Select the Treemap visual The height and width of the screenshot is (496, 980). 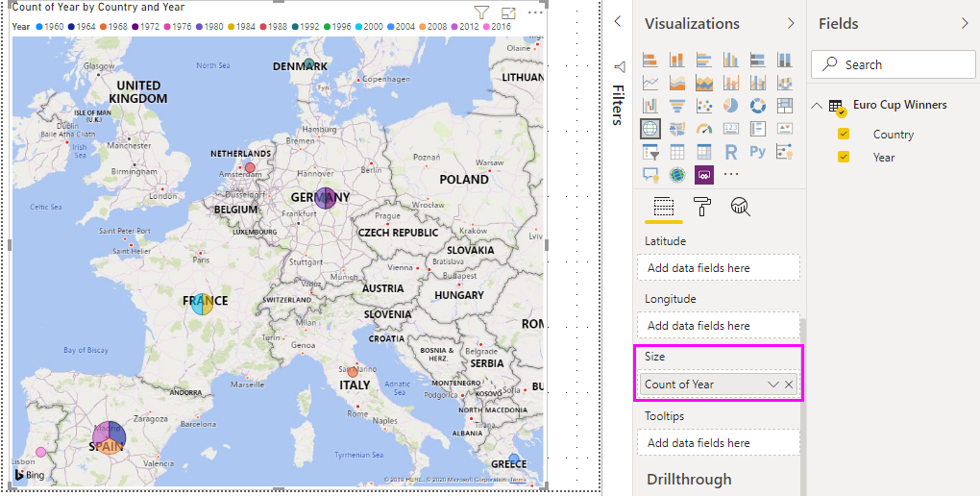point(784,105)
